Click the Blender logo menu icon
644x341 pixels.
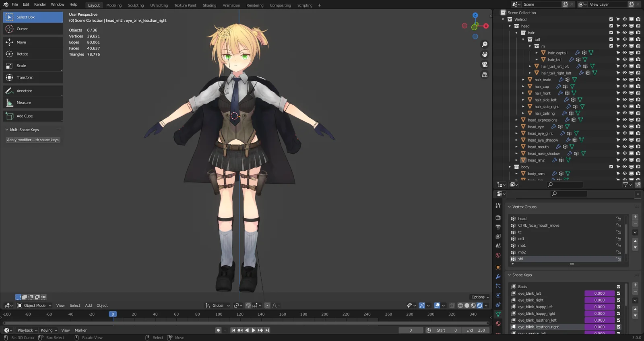(6, 4)
